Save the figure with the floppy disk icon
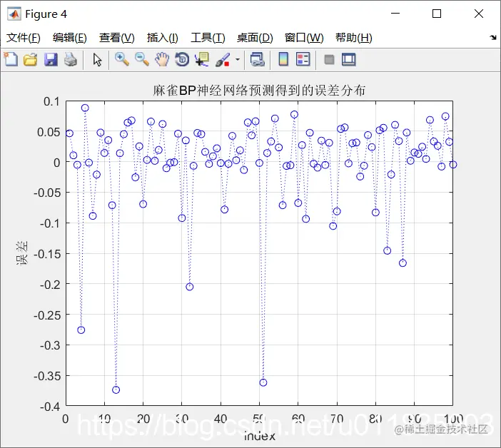 point(51,60)
